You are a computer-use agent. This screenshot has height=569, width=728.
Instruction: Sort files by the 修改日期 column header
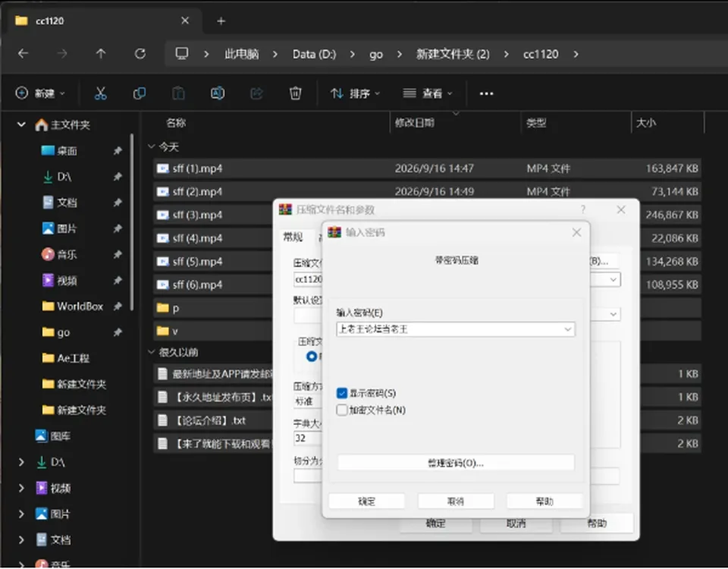coord(415,123)
